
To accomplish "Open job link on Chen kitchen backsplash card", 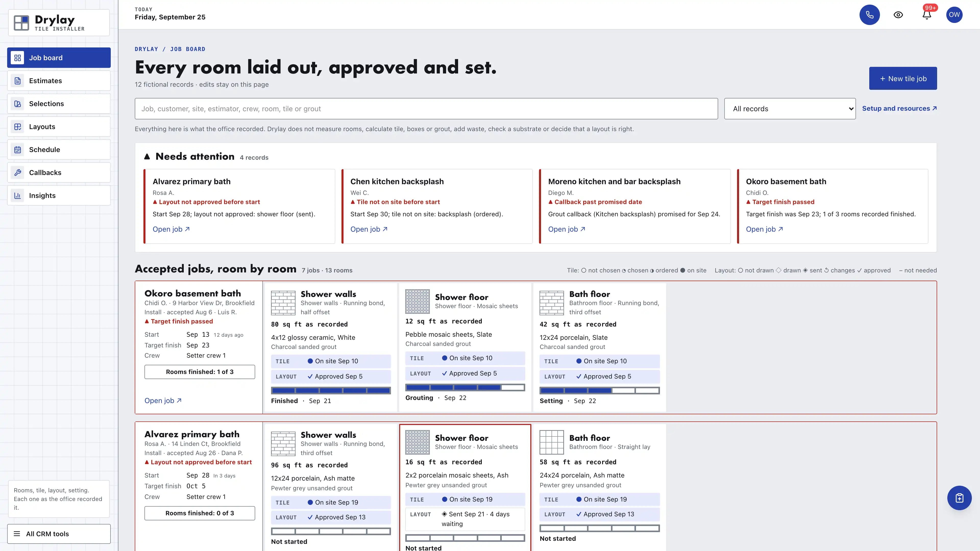I will tap(369, 229).
